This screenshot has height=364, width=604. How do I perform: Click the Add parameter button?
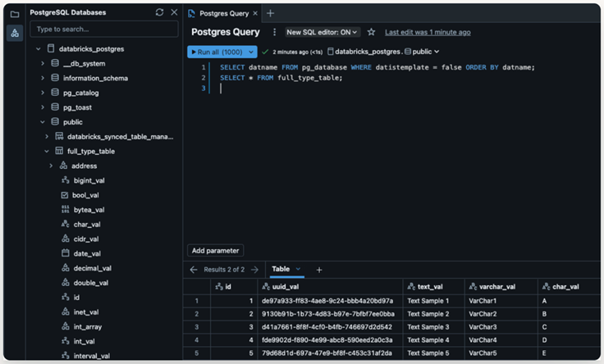coord(215,250)
